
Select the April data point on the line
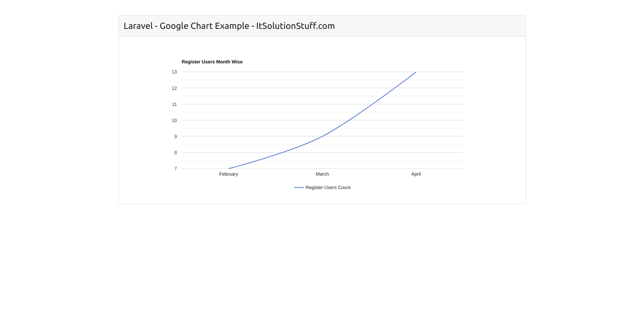point(416,72)
